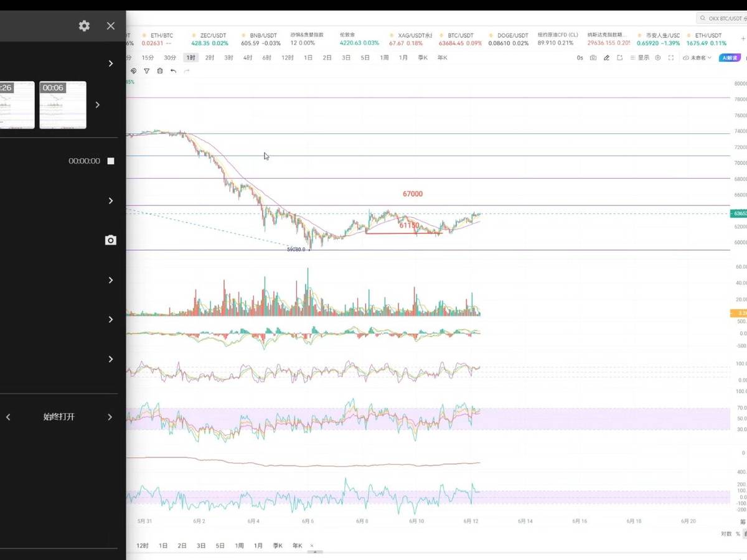The width and height of the screenshot is (747, 560).
Task: Click the 0s countdown indicator
Action: [580, 58]
